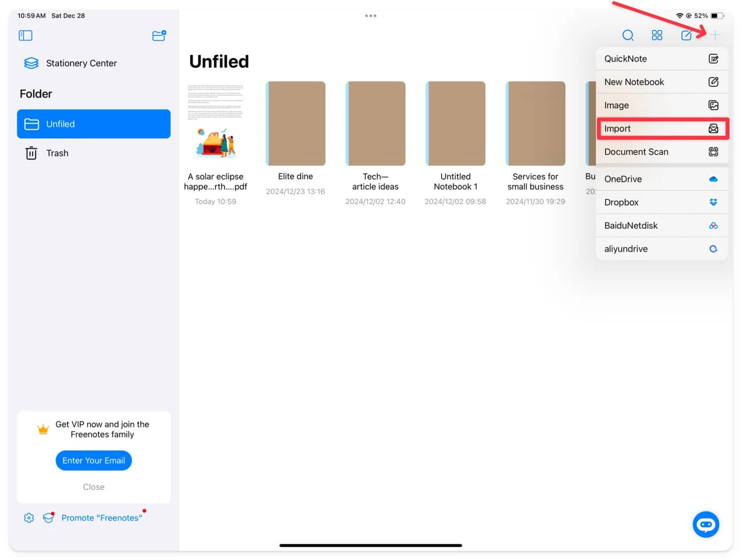Select Import from the dropdown menu
Image resolution: width=742 pixels, height=560 pixels.
point(661,129)
